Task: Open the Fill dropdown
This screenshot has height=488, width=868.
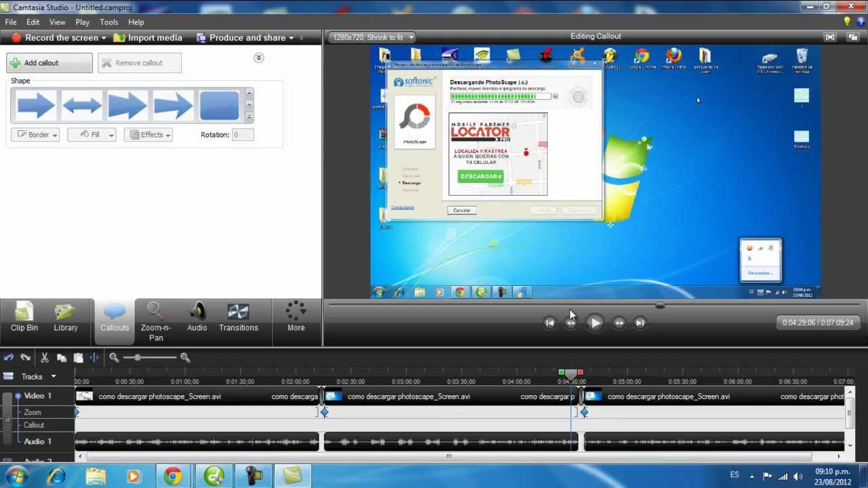Action: point(92,135)
